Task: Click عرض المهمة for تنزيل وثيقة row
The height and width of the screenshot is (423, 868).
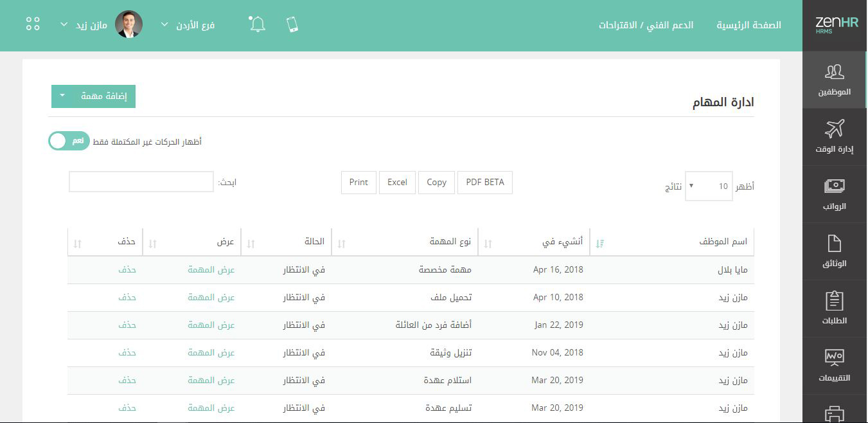Action: (x=211, y=353)
